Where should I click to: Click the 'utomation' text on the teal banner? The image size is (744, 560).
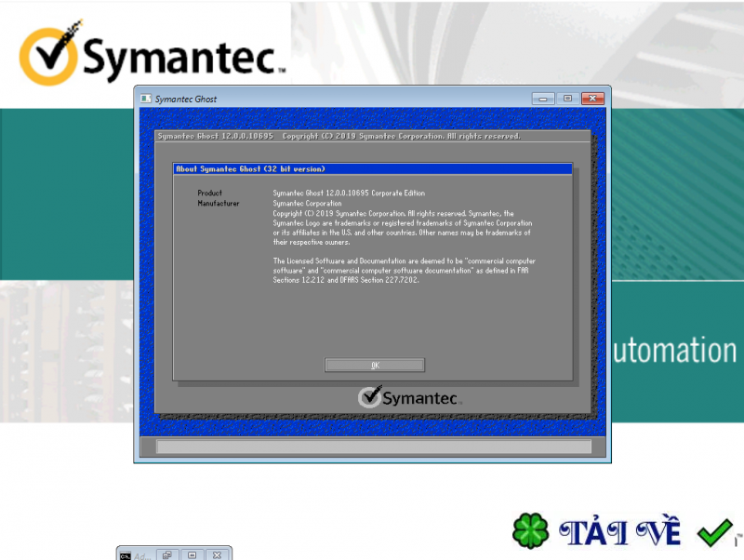coord(674,351)
